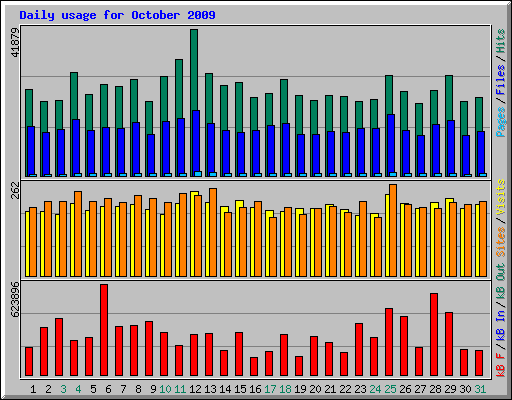Viewport: 512px width, 400px height.
Task: Click the blue Files bar for day 12
Action: pyautogui.click(x=196, y=141)
